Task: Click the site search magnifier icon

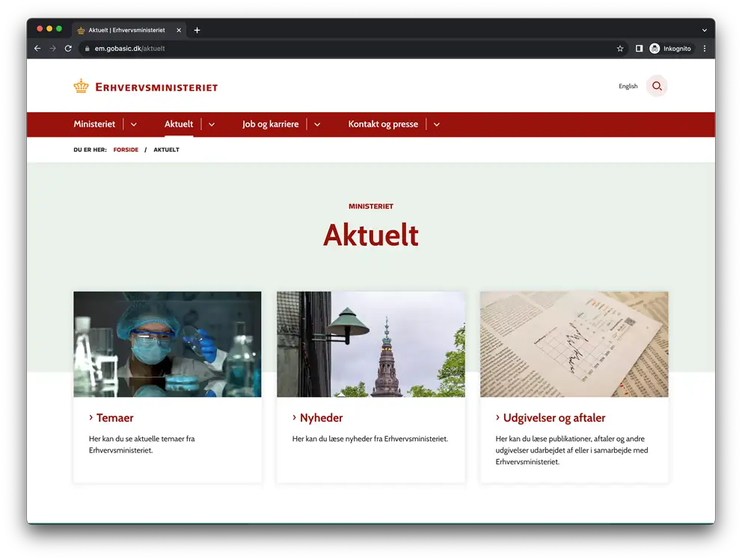Action: (x=657, y=86)
